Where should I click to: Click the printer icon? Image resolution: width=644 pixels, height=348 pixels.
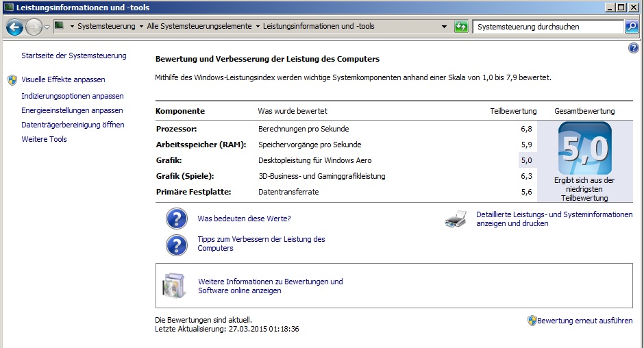(x=456, y=219)
